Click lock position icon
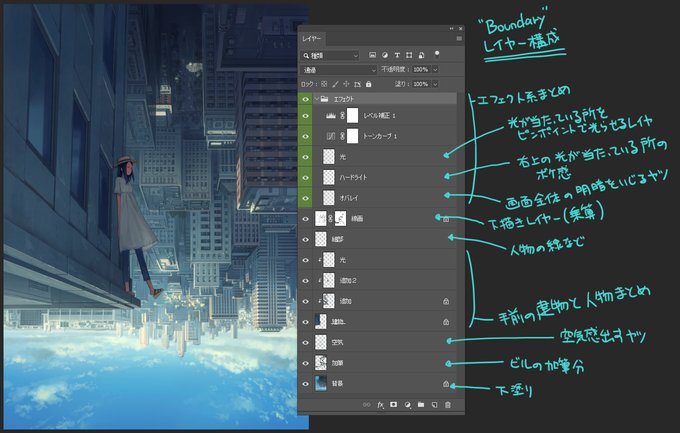The width and height of the screenshot is (680, 433). point(346,84)
